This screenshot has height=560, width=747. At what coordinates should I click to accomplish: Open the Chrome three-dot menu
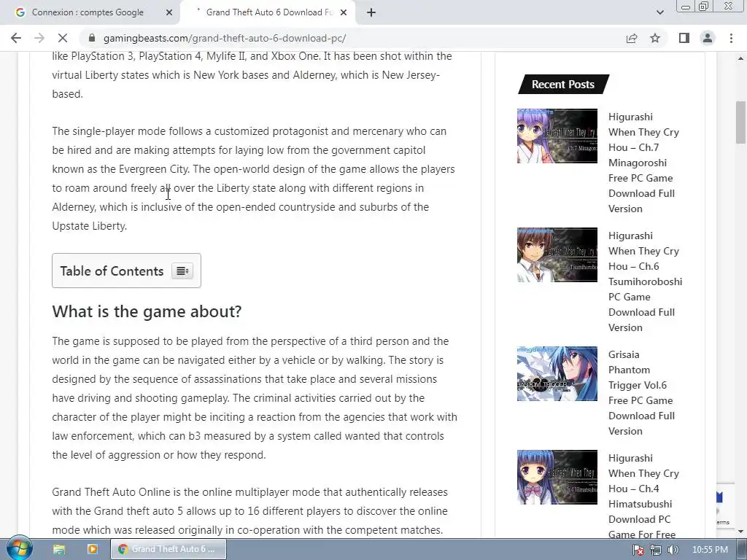[731, 38]
